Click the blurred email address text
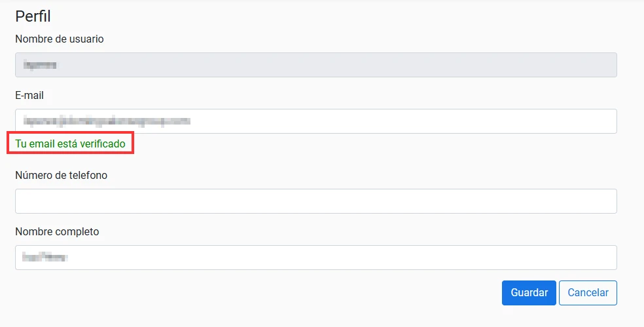The height and width of the screenshot is (327, 644). point(107,121)
